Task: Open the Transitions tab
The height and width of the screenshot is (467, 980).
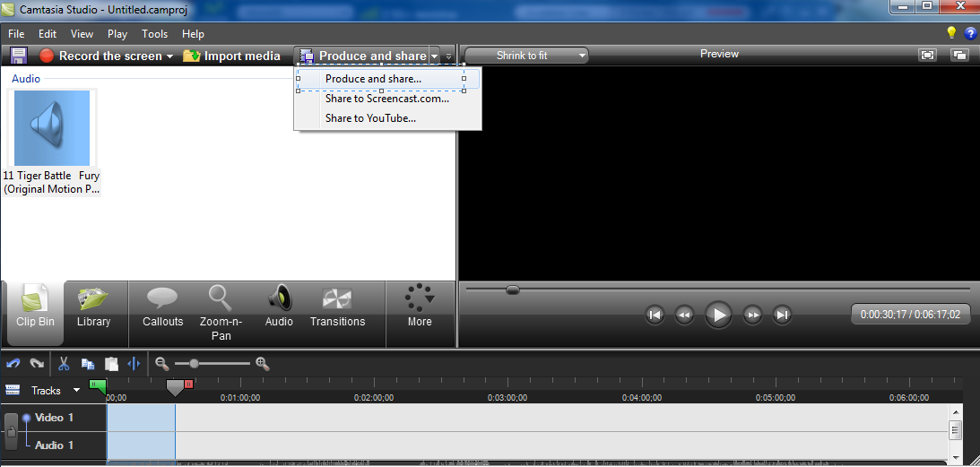Action: click(337, 307)
